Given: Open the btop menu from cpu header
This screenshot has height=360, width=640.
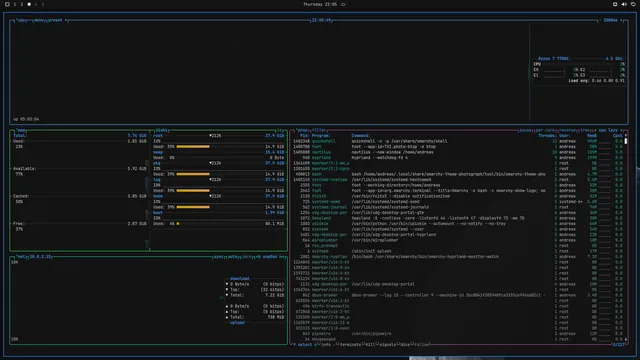Looking at the screenshot, I should (39, 20).
